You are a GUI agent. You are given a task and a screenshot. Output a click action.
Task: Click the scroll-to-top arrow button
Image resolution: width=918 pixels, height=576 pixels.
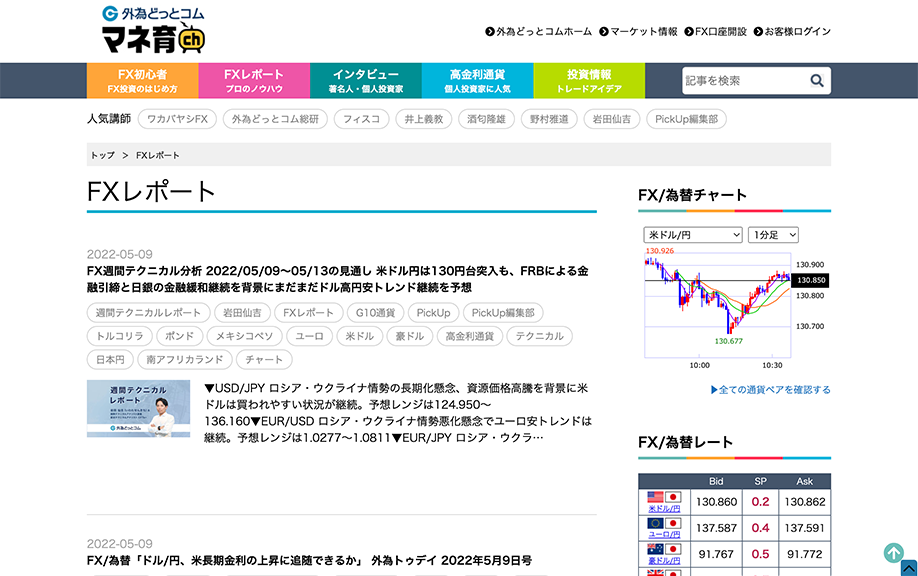pos(894,553)
